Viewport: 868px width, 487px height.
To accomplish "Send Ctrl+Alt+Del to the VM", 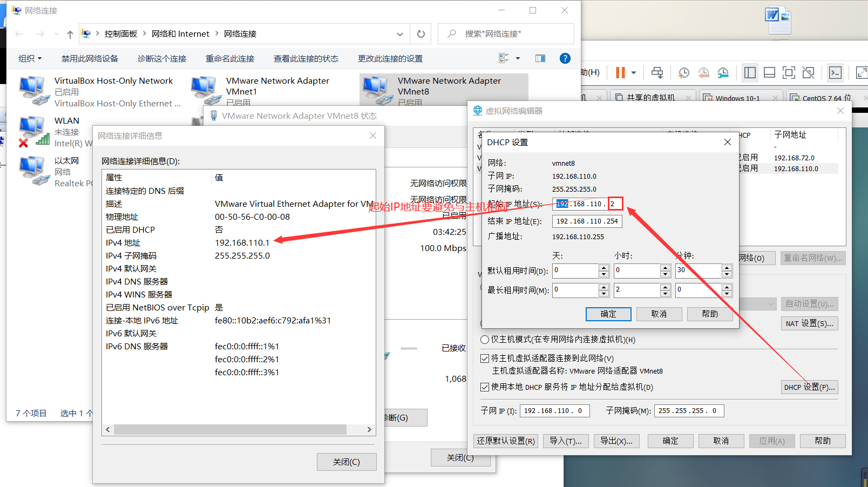I will pos(657,72).
